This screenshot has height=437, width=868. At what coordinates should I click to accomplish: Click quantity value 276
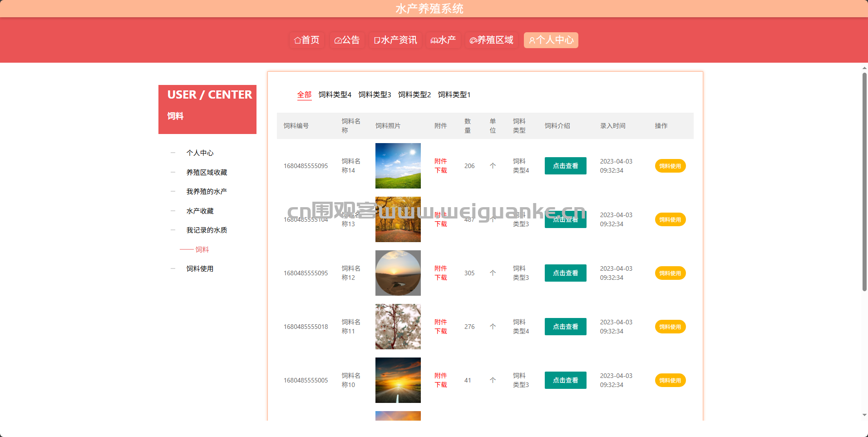click(x=469, y=327)
